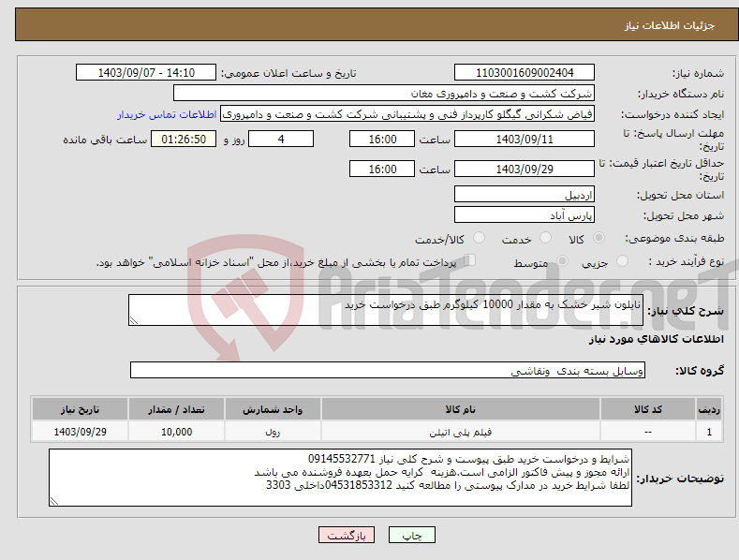This screenshot has height=560, width=739.
Task: Click the چاپ print button
Action: click(412, 535)
